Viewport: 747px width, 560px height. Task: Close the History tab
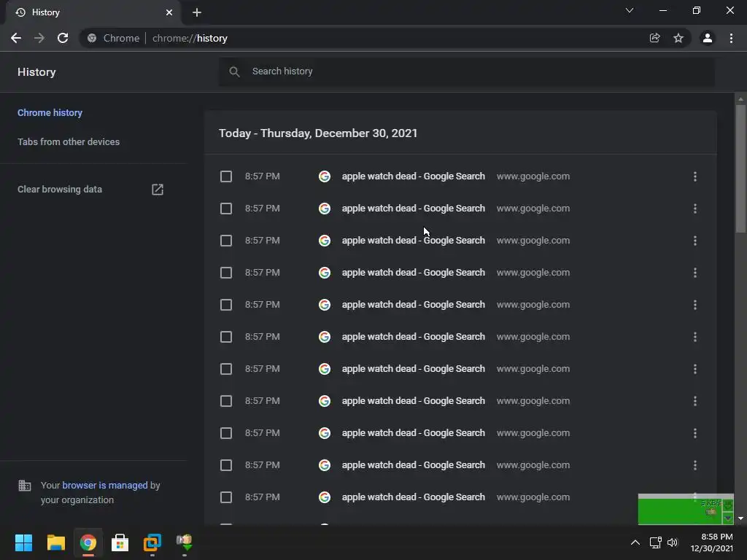coord(169,12)
